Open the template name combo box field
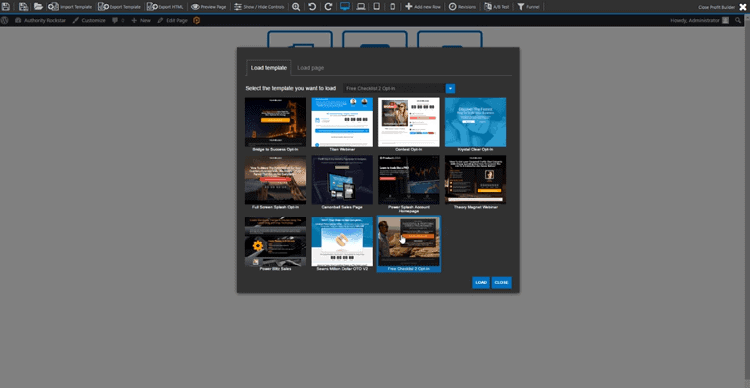The width and height of the screenshot is (750, 388). click(394, 89)
